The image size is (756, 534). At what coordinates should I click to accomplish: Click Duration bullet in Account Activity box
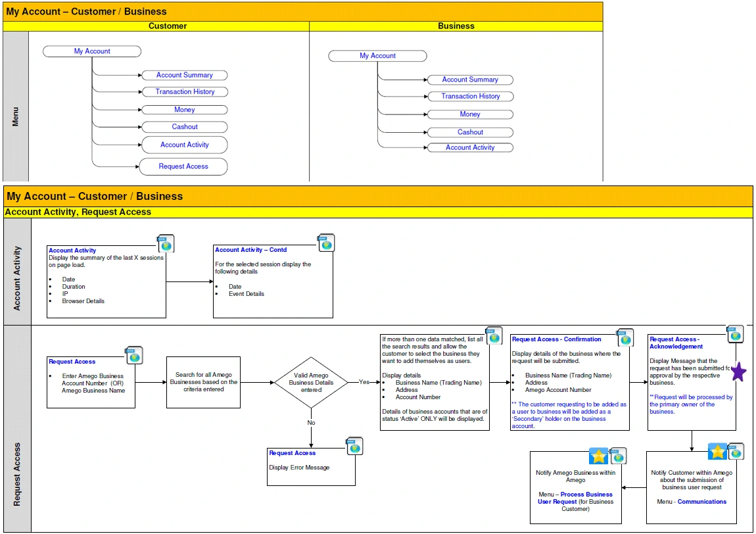[x=73, y=287]
